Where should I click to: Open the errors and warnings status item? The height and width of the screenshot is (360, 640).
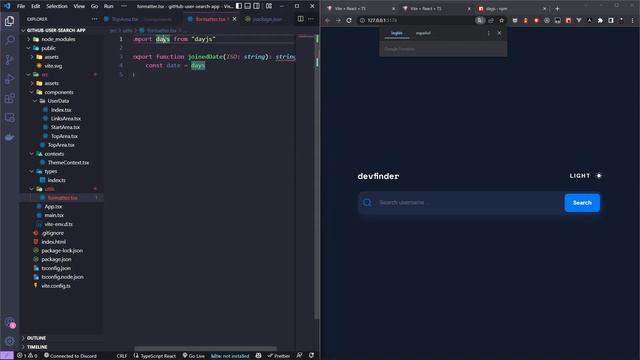click(27, 356)
